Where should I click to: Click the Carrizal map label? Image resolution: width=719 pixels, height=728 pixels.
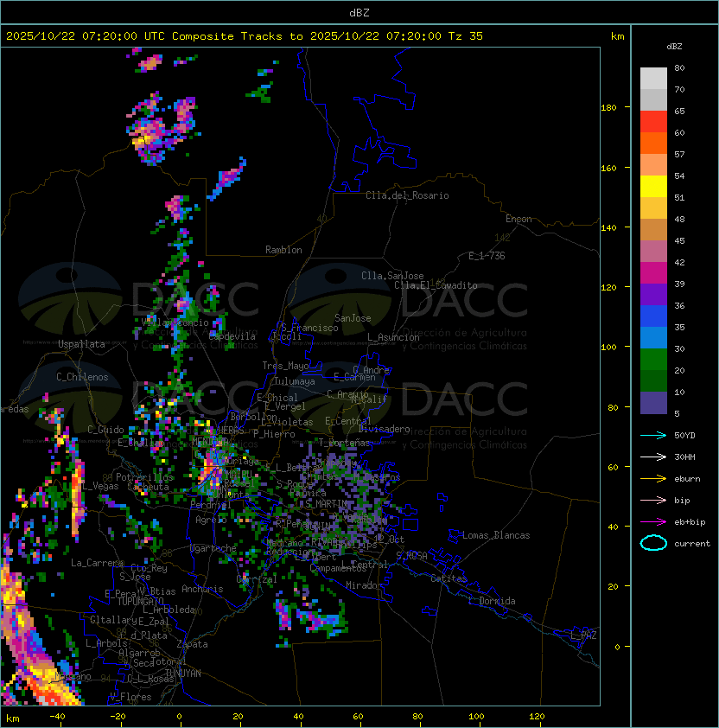[x=257, y=579]
